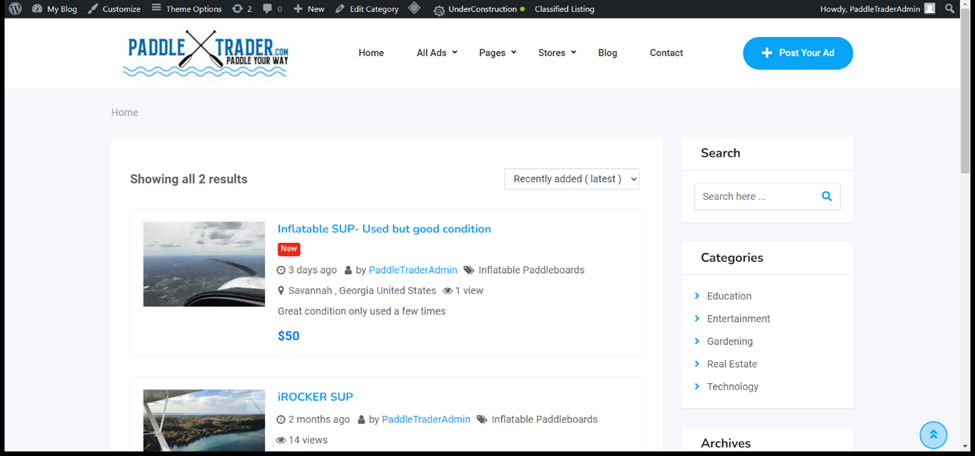Click the Home breadcrumb link
975x456 pixels.
(124, 113)
